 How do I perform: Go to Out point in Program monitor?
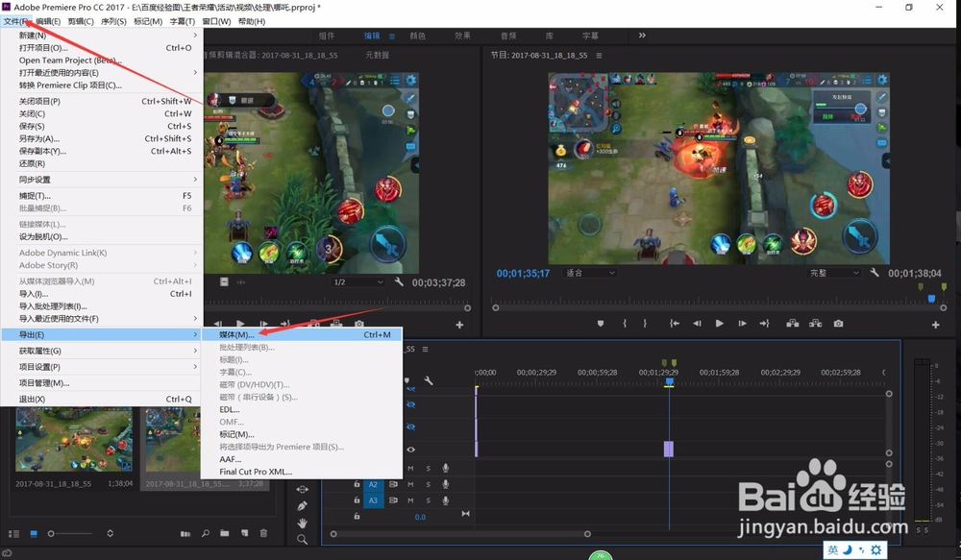[765, 324]
